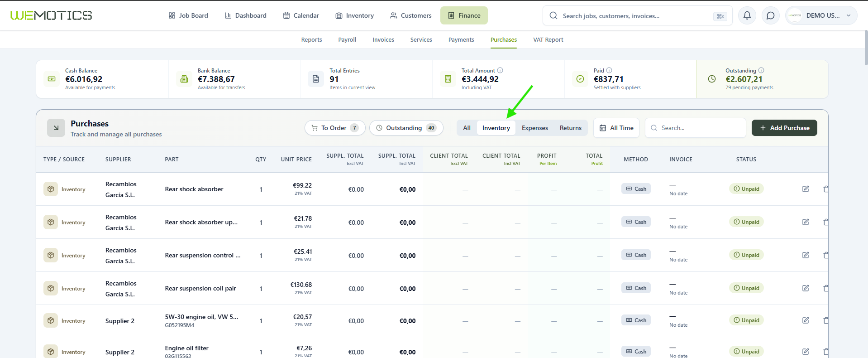The image size is (868, 358).
Task: Toggle the To Order filter pill
Action: point(335,128)
